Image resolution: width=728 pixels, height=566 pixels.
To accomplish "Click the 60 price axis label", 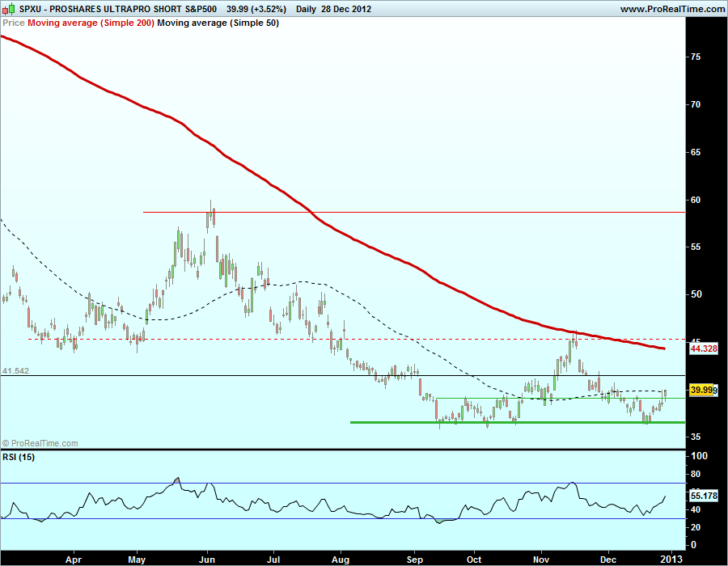I will (x=696, y=200).
